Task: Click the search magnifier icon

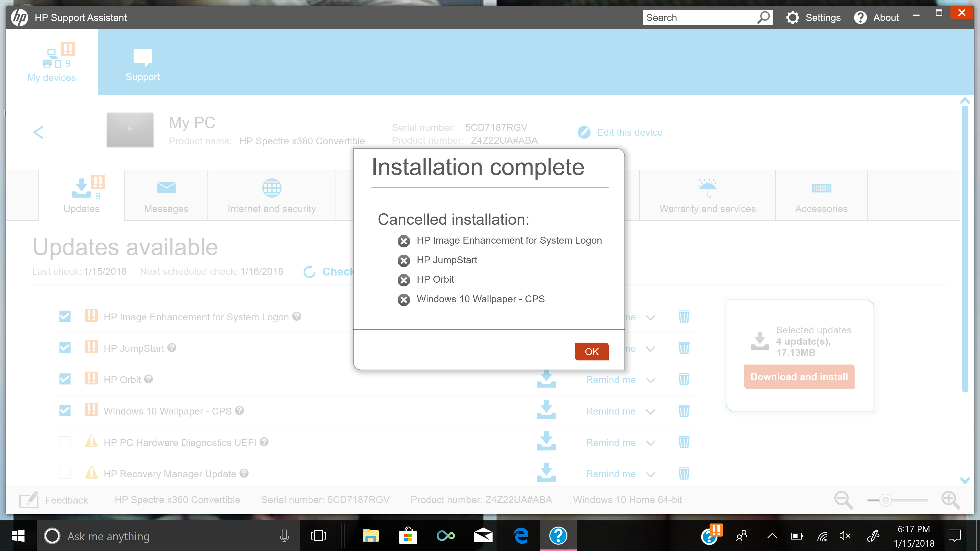Action: tap(764, 18)
